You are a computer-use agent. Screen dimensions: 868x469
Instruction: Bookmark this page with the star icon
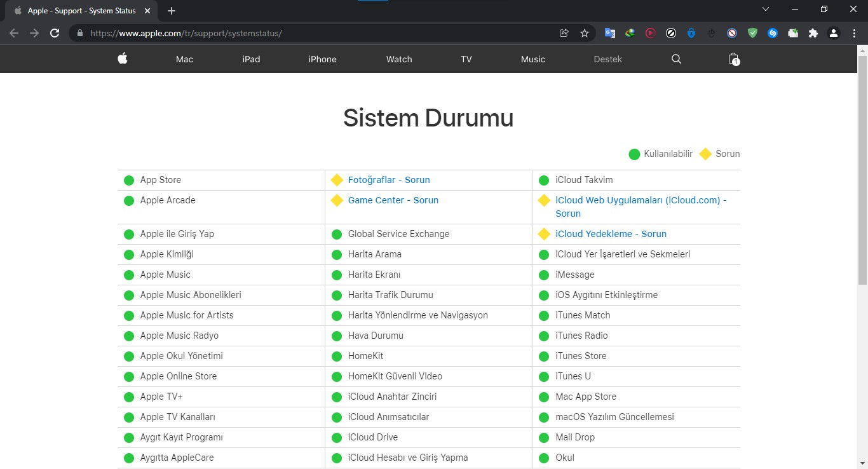click(x=585, y=33)
